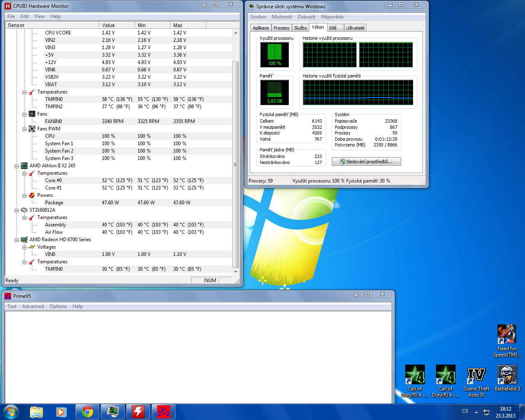Screen dimensions: 525x420
Task: Open Windows Explorer folder icon in taskbar
Action: (x=37, y=412)
